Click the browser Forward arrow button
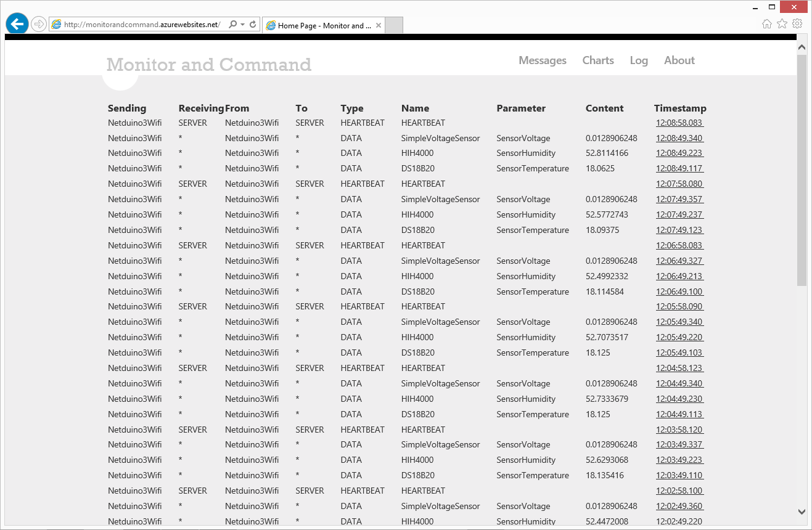The width and height of the screenshot is (812, 530). (x=39, y=24)
